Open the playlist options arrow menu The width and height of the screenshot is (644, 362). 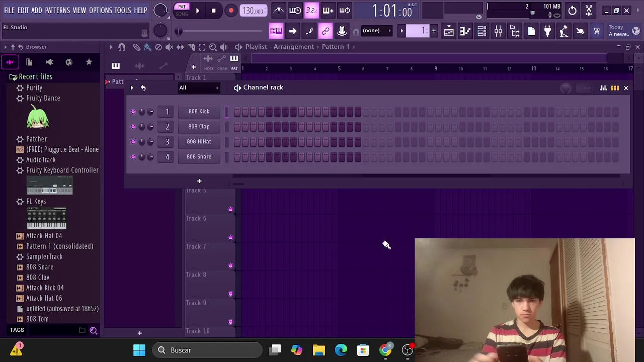pos(111,47)
